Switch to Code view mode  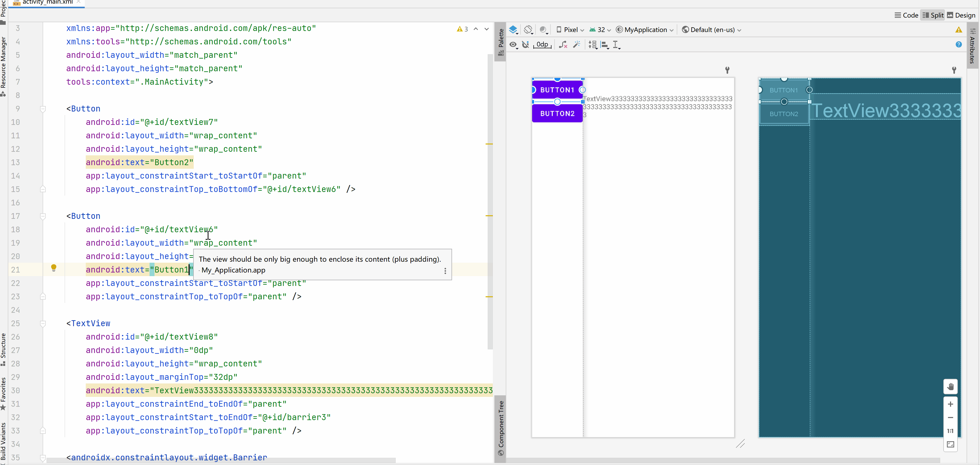pos(906,15)
